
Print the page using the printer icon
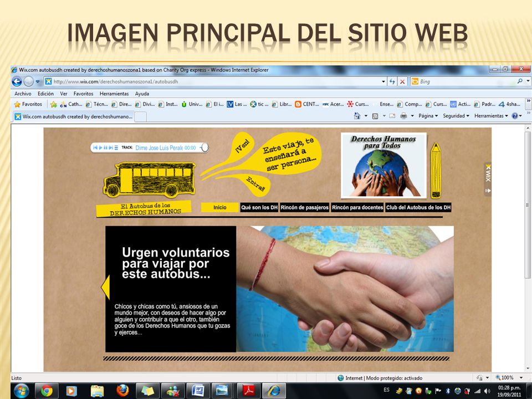pos(403,116)
